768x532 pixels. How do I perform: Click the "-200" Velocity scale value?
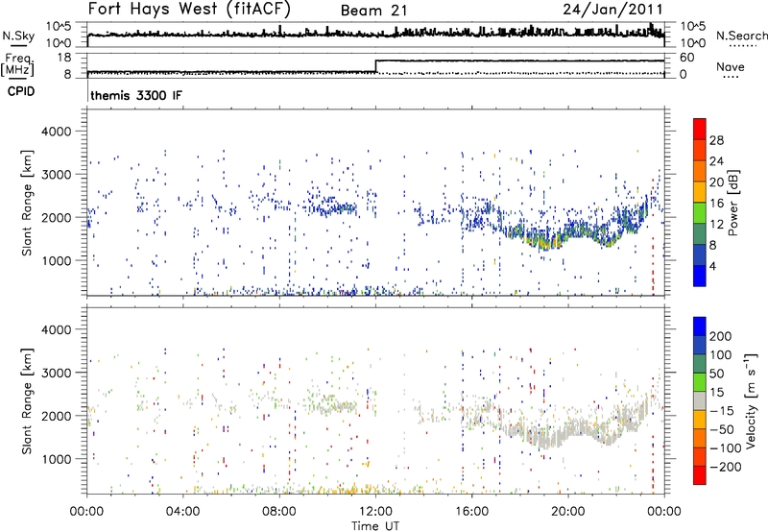[726, 467]
